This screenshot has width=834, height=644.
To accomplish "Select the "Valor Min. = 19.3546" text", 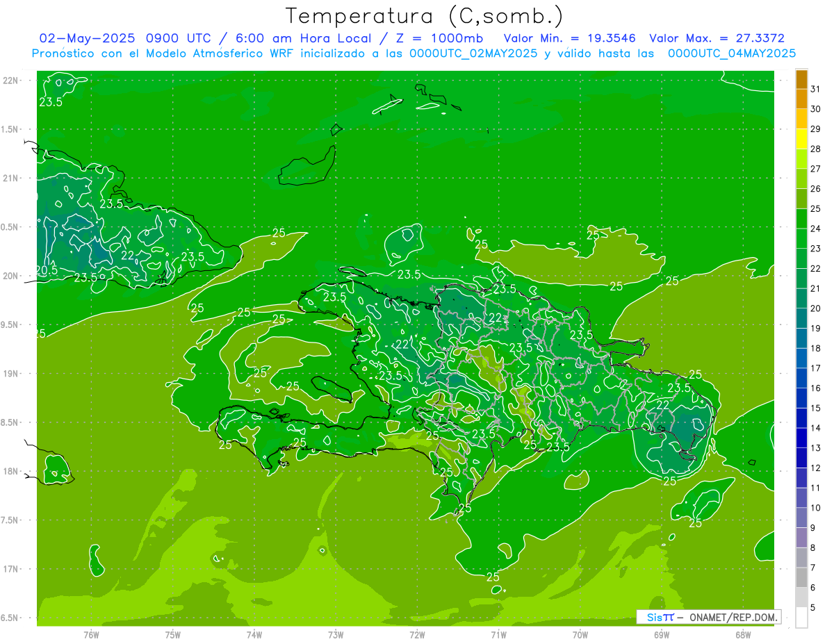I will 569,38.
